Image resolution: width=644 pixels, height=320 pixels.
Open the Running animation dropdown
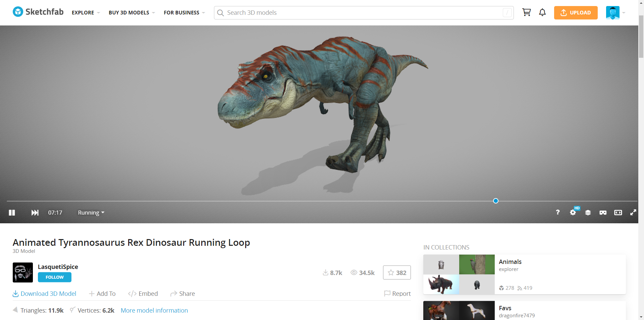point(91,213)
